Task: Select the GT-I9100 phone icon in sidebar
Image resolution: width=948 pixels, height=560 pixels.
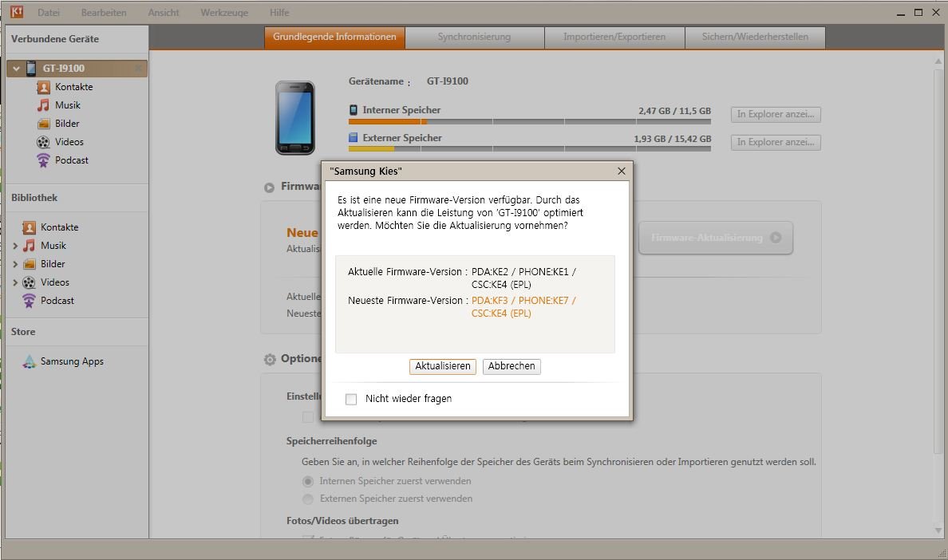Action: 31,69
